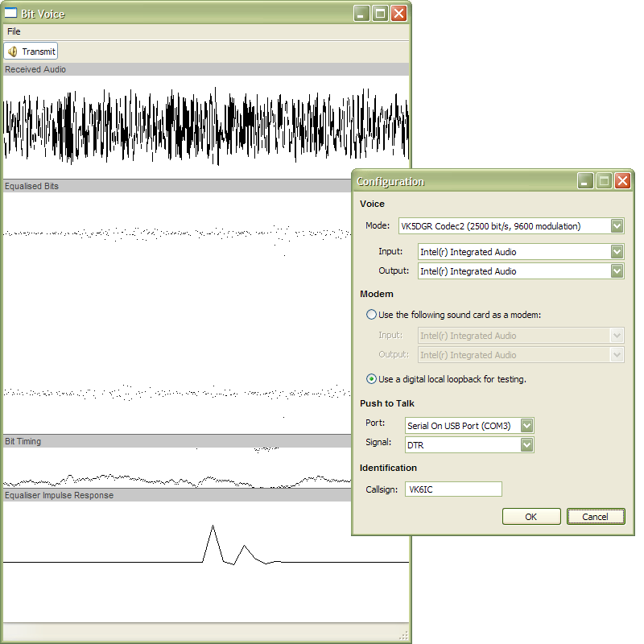Click the Bit Timing panel header
This screenshot has width=644, height=644.
(177, 441)
